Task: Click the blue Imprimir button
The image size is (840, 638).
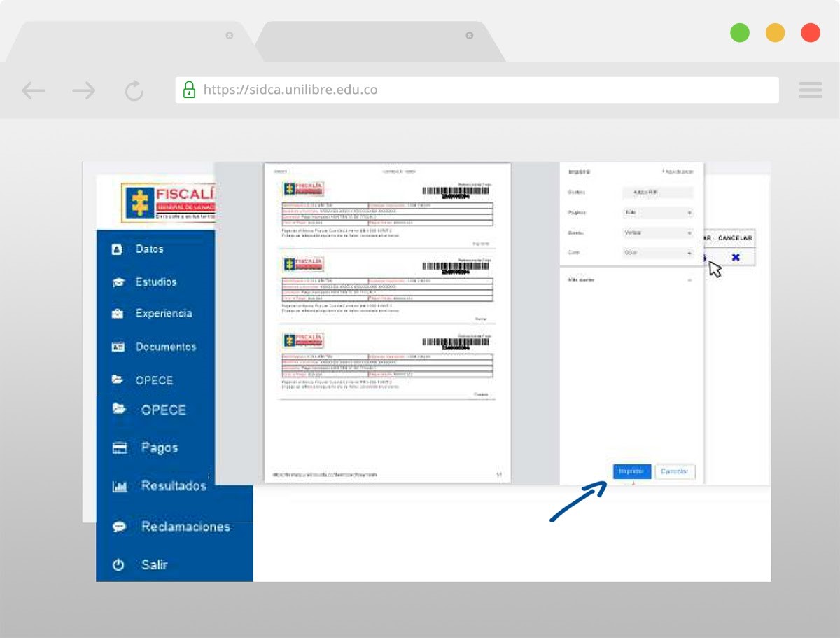Action: coord(631,471)
